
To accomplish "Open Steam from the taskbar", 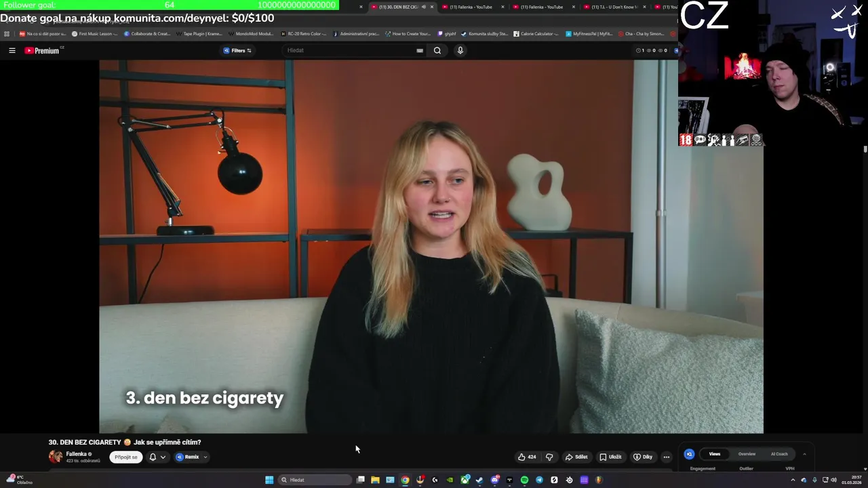I will tap(479, 480).
